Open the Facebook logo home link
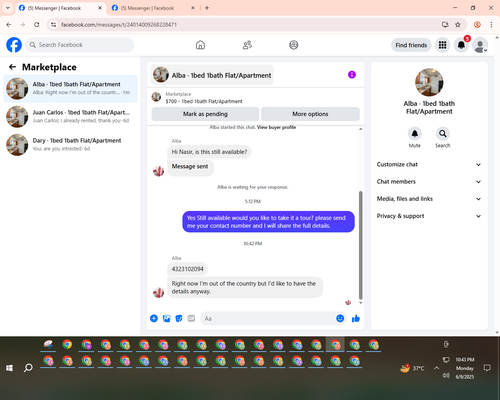 point(14,45)
